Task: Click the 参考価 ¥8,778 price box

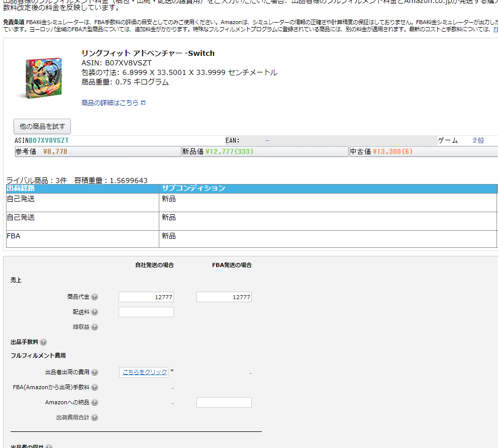Action: click(x=98, y=151)
